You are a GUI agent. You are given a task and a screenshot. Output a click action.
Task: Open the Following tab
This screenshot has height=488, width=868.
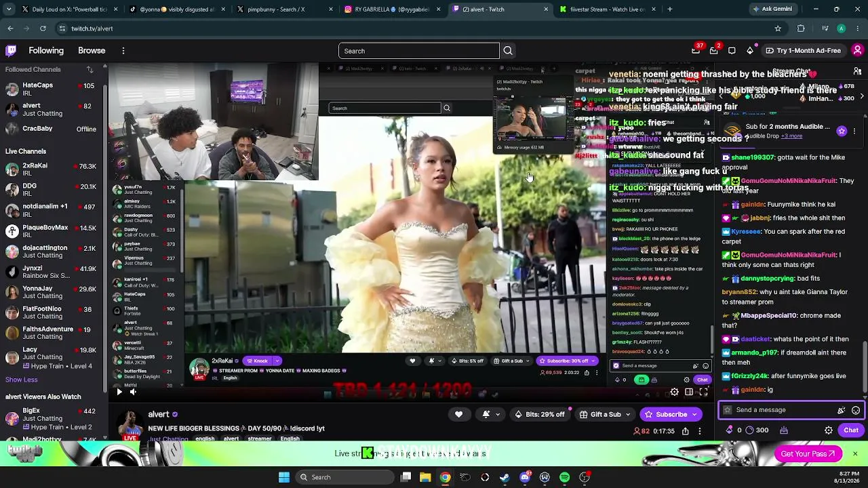(46, 51)
